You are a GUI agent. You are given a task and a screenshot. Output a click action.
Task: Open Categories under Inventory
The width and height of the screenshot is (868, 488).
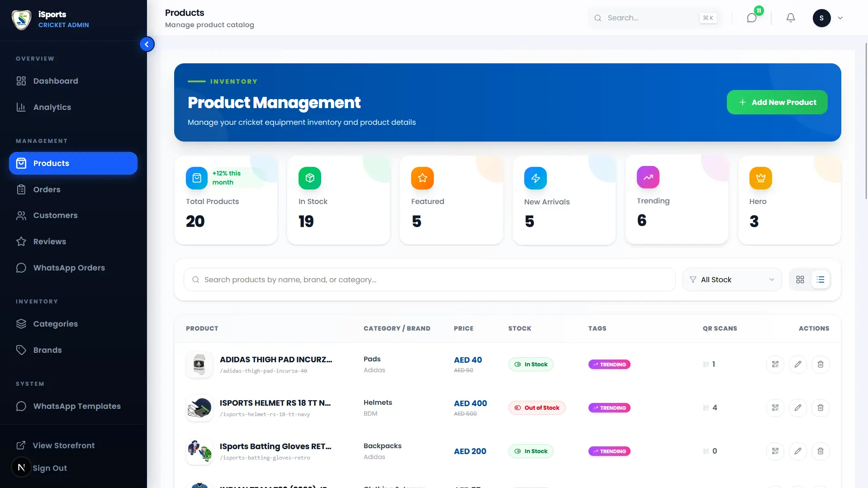click(x=73, y=324)
